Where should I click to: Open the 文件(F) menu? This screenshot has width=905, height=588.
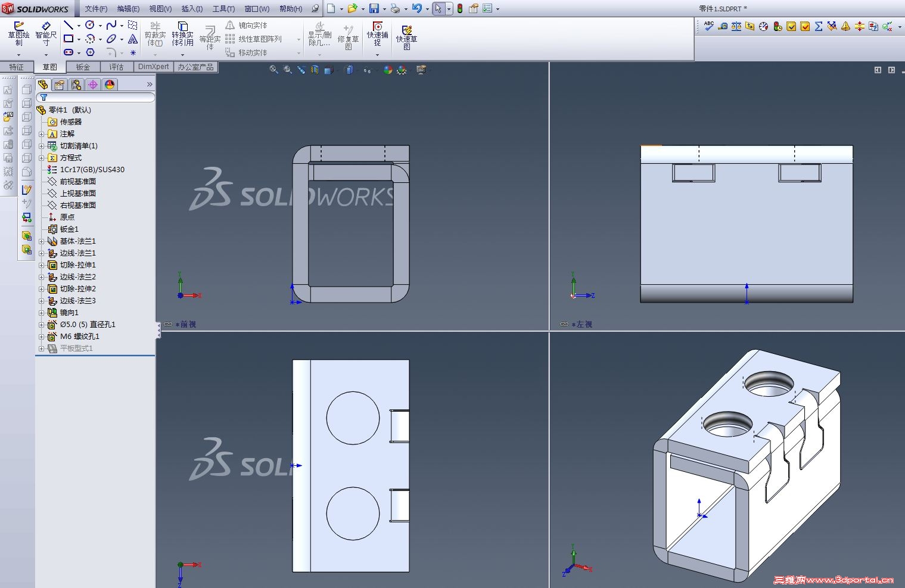pyautogui.click(x=96, y=9)
